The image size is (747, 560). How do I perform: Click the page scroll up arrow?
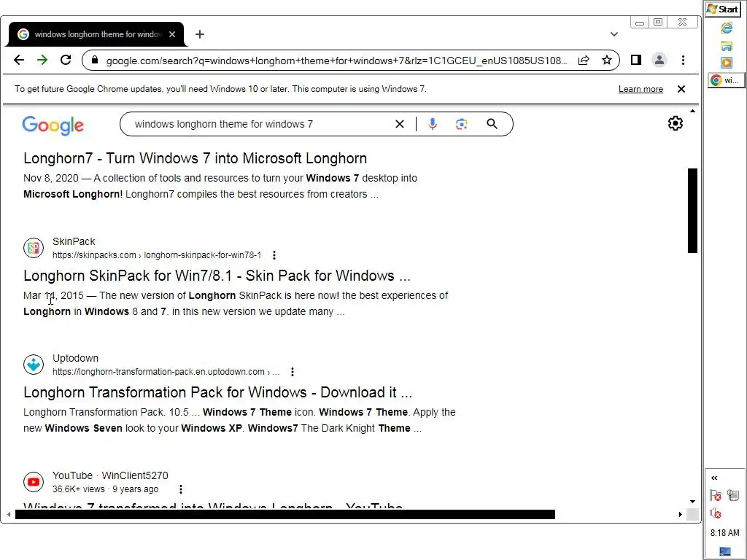tap(692, 111)
